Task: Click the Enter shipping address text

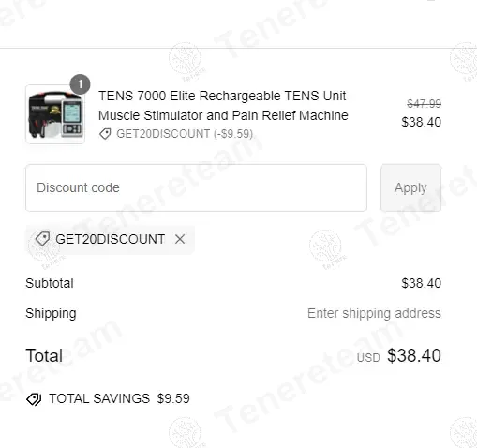Action: point(374,313)
